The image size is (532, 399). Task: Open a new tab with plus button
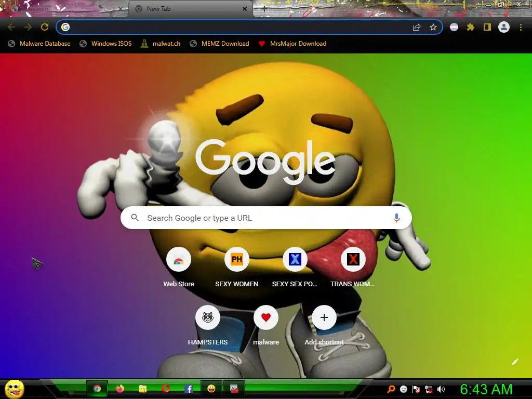[264, 9]
